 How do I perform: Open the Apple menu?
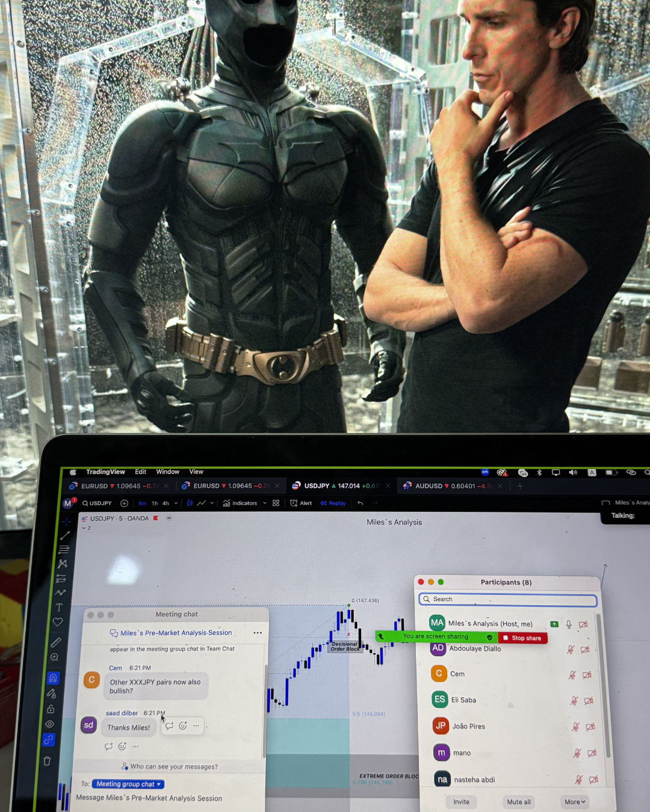(x=73, y=472)
